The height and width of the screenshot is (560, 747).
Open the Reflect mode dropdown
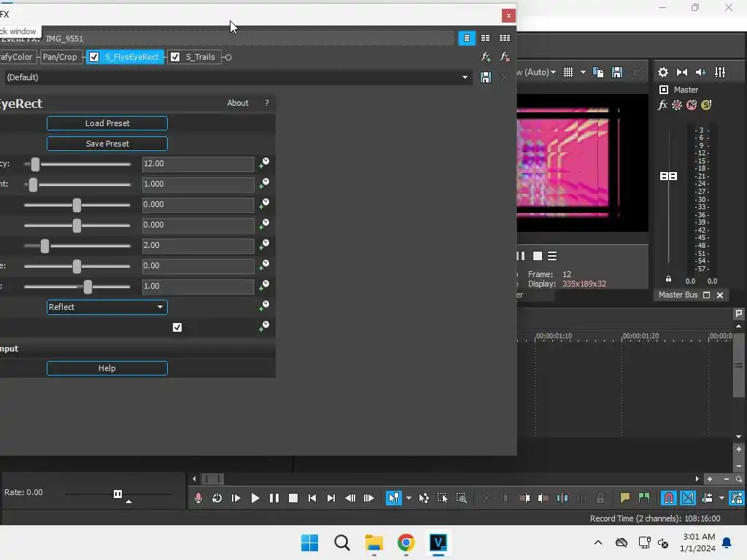click(x=107, y=307)
